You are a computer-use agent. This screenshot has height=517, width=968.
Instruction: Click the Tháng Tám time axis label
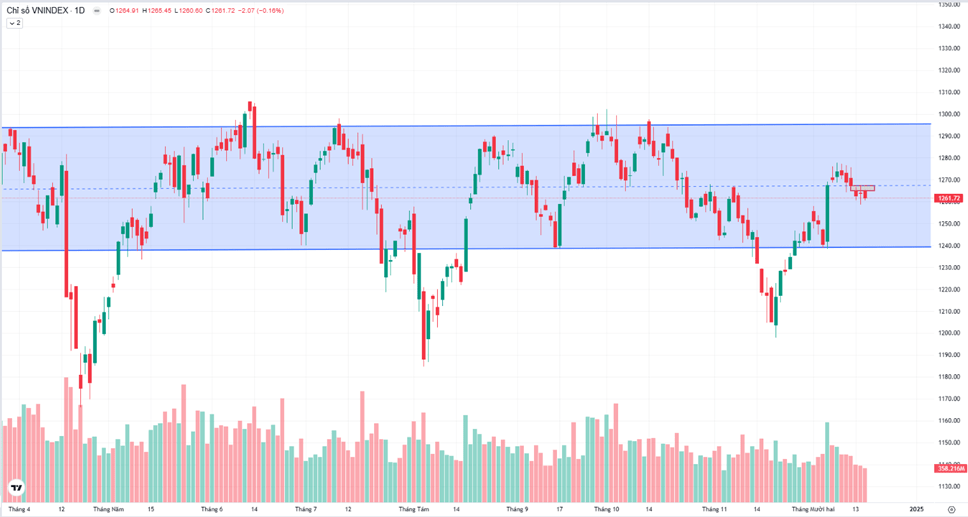pyautogui.click(x=414, y=509)
